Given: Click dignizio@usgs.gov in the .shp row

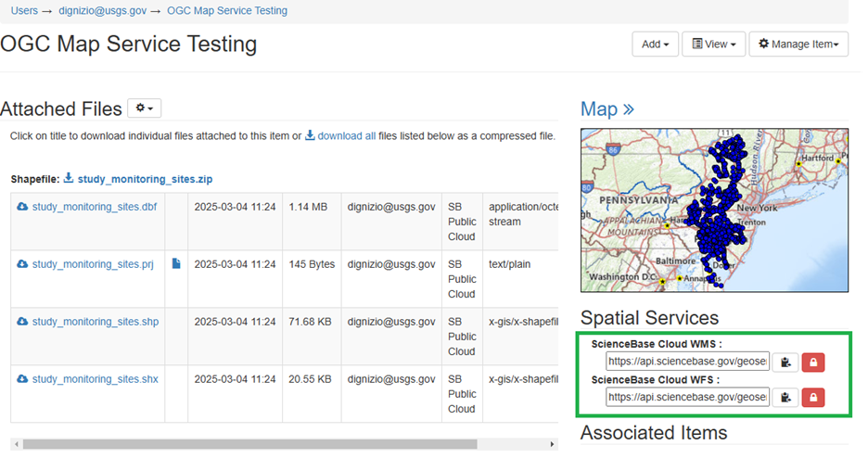Looking at the screenshot, I should click(x=391, y=322).
